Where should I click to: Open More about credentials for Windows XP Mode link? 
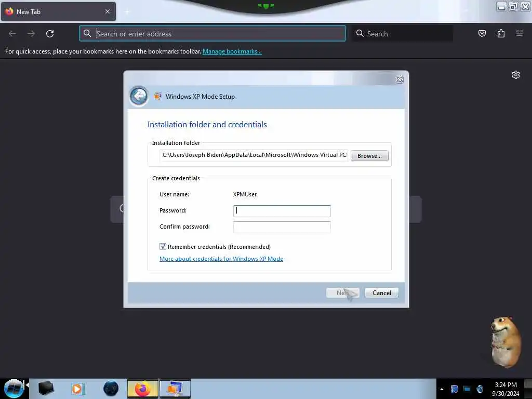pyautogui.click(x=221, y=259)
